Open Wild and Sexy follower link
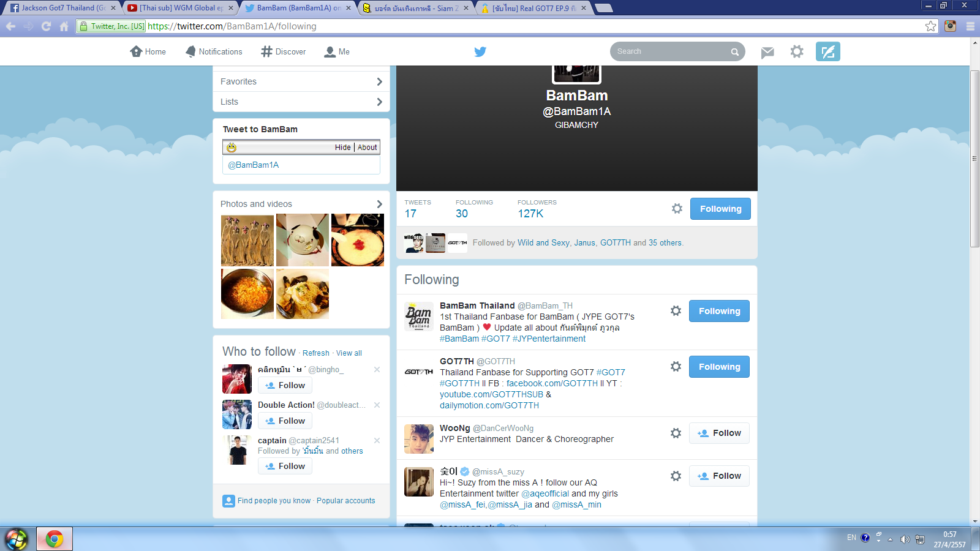The width and height of the screenshot is (980, 551). [543, 243]
